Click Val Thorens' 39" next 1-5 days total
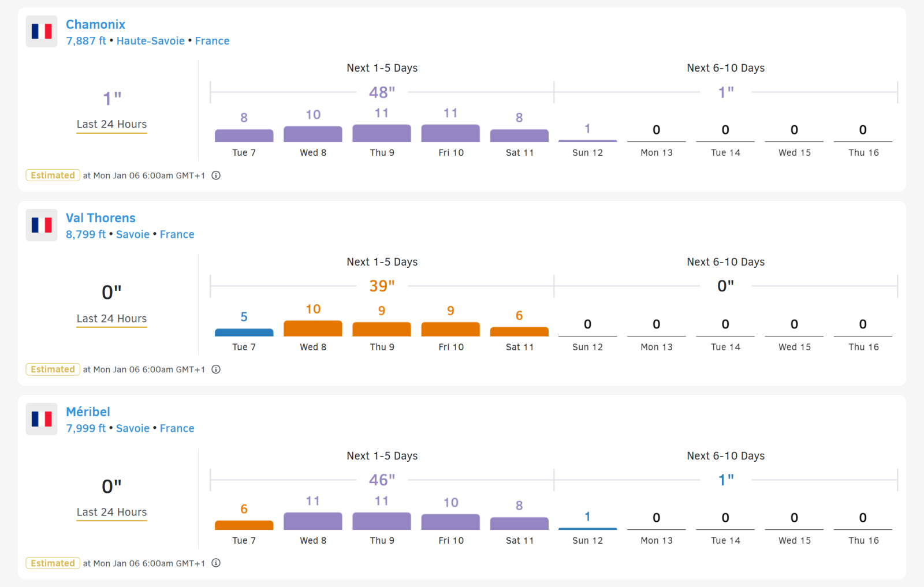924x587 pixels. (x=382, y=286)
